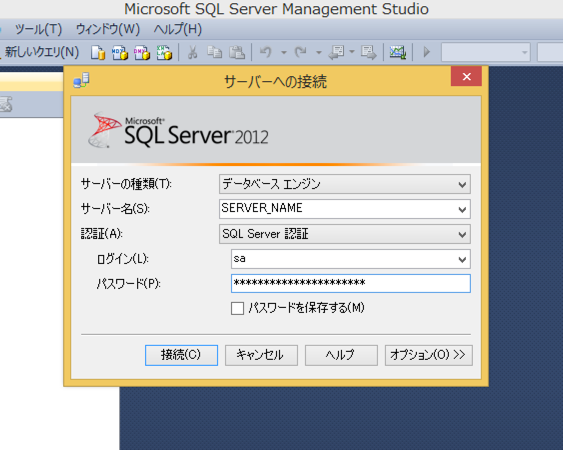
Task: Click the 接続(C) button
Action: pyautogui.click(x=181, y=355)
